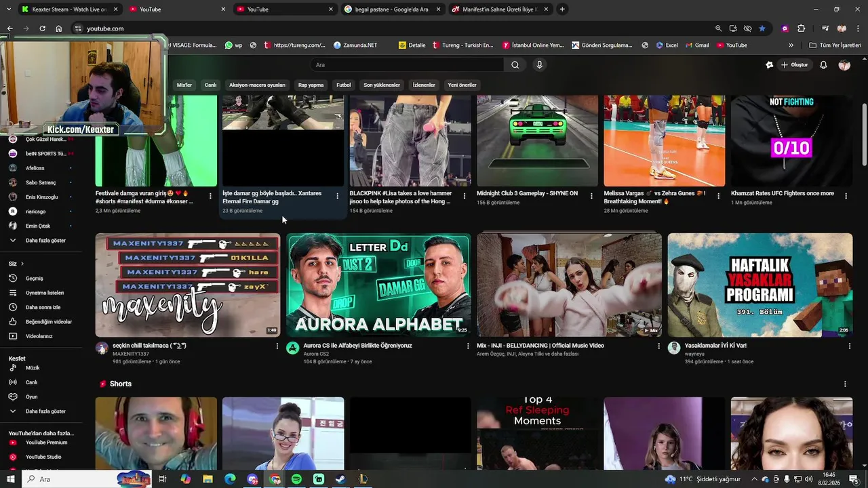This screenshot has height=488, width=868.
Task: Select the Yeni öneriler chip
Action: pyautogui.click(x=462, y=85)
